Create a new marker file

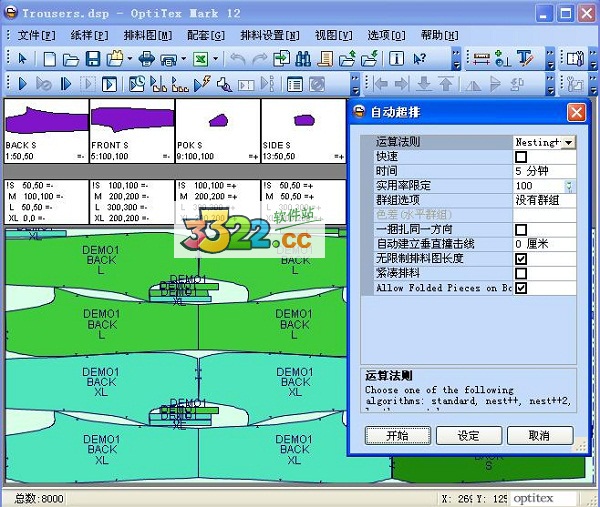(x=50, y=59)
